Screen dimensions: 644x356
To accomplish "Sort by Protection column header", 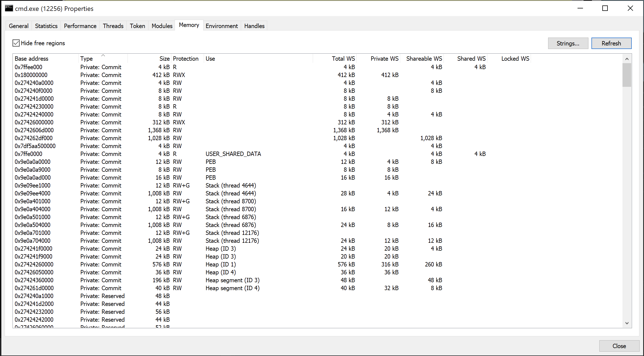I will coord(186,59).
